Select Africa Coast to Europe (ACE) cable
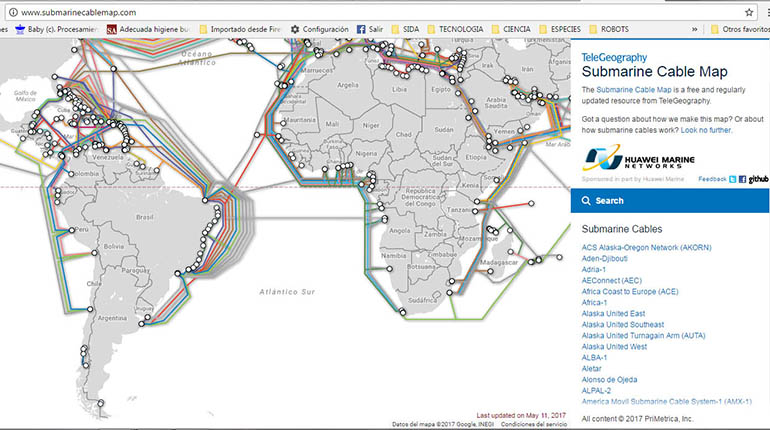 [x=630, y=292]
